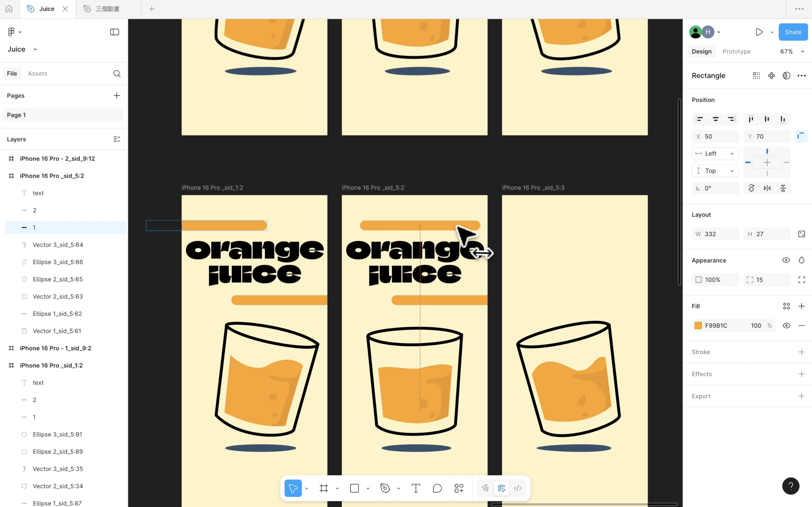Click the search icon in the file panel
The width and height of the screenshot is (812, 507).
point(117,74)
